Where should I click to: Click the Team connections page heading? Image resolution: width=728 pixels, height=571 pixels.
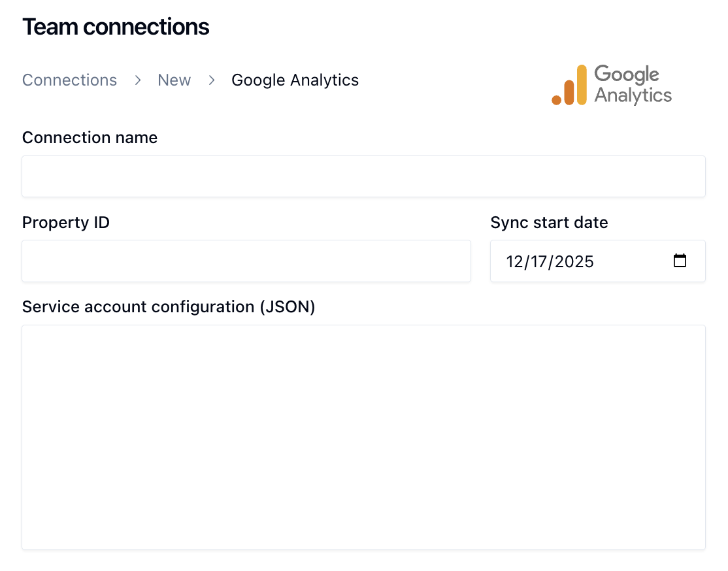click(x=116, y=27)
